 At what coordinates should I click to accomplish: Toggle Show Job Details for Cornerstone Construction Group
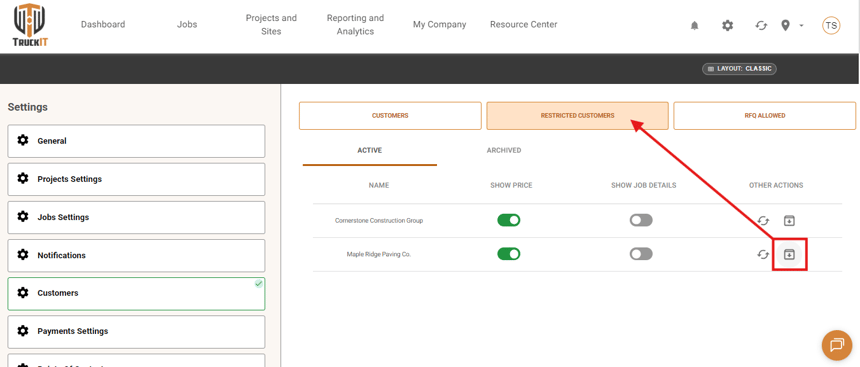(641, 220)
